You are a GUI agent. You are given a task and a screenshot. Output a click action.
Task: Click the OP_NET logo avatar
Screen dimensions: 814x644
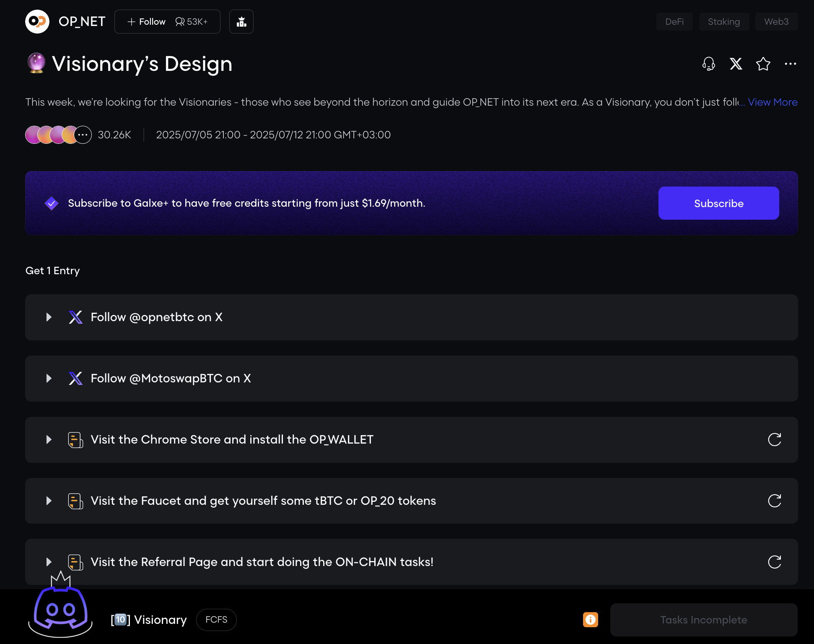click(37, 22)
